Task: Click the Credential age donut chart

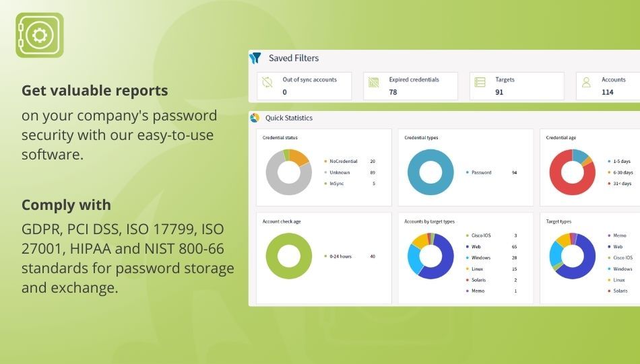Action: coord(572,172)
